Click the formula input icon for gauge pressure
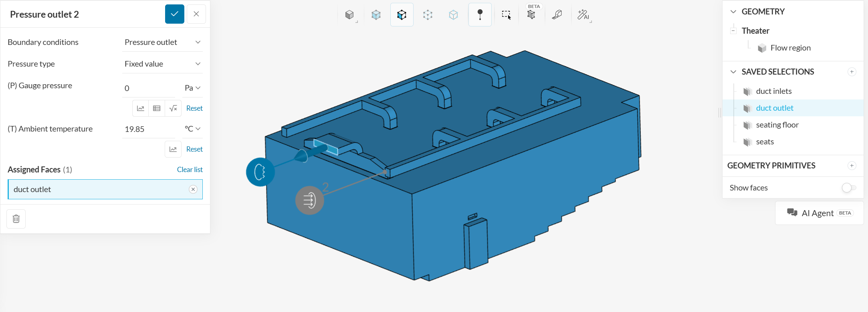 click(x=173, y=108)
